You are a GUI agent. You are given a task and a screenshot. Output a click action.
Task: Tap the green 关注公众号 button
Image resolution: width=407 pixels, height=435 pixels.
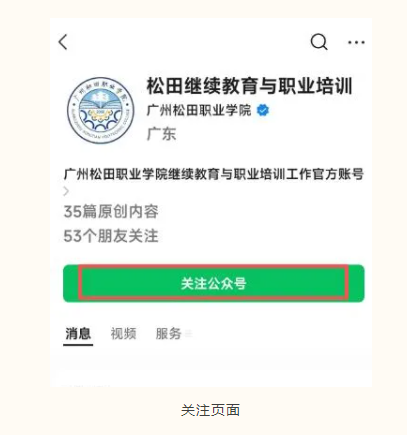click(x=214, y=284)
